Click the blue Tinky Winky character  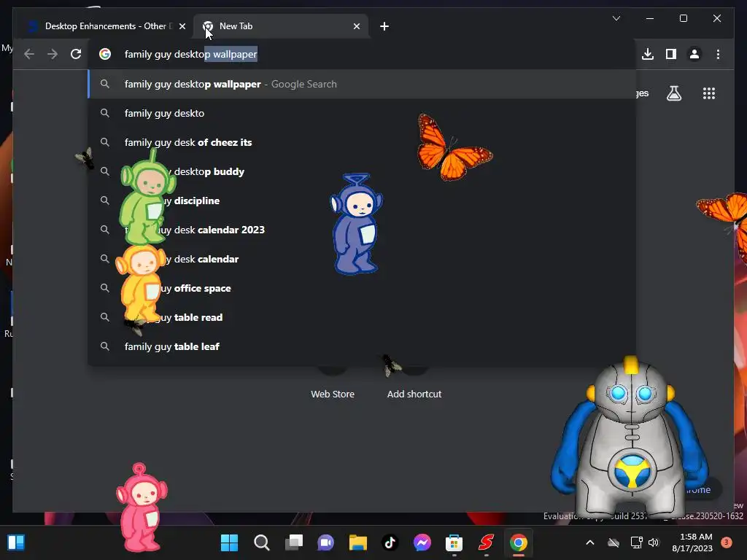click(356, 224)
